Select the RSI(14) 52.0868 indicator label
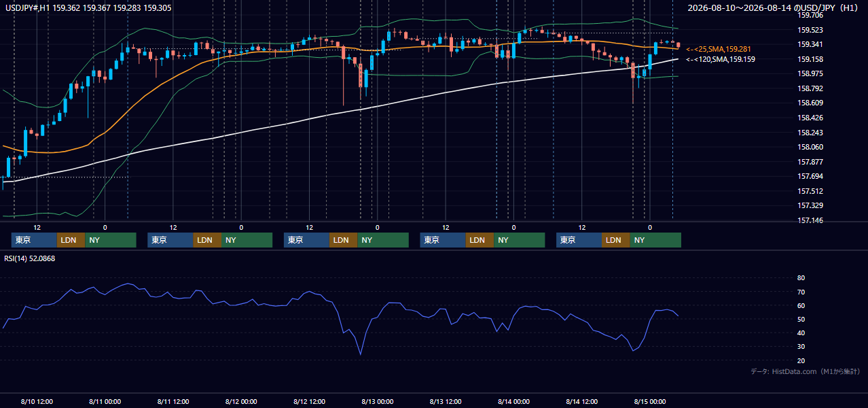Screen dimensions: 868x408 [x=29, y=258]
